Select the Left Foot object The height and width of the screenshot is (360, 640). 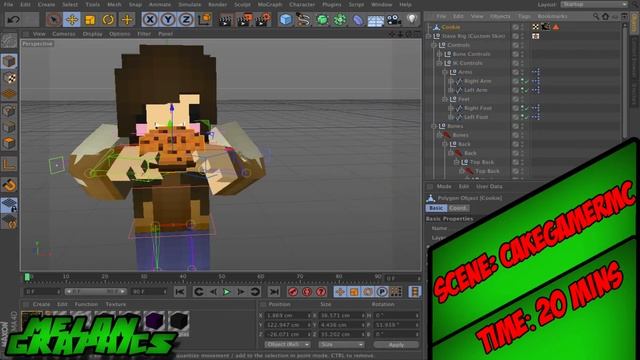tap(476, 117)
